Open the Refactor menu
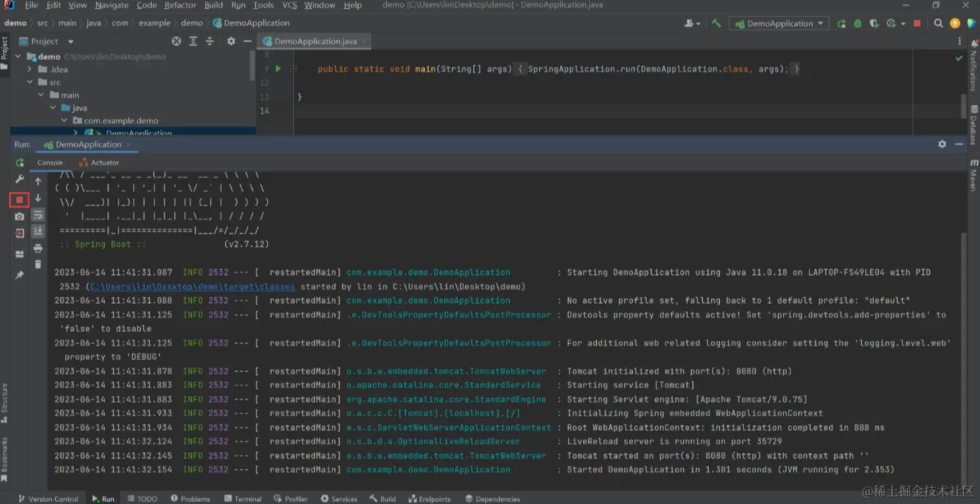 (180, 5)
